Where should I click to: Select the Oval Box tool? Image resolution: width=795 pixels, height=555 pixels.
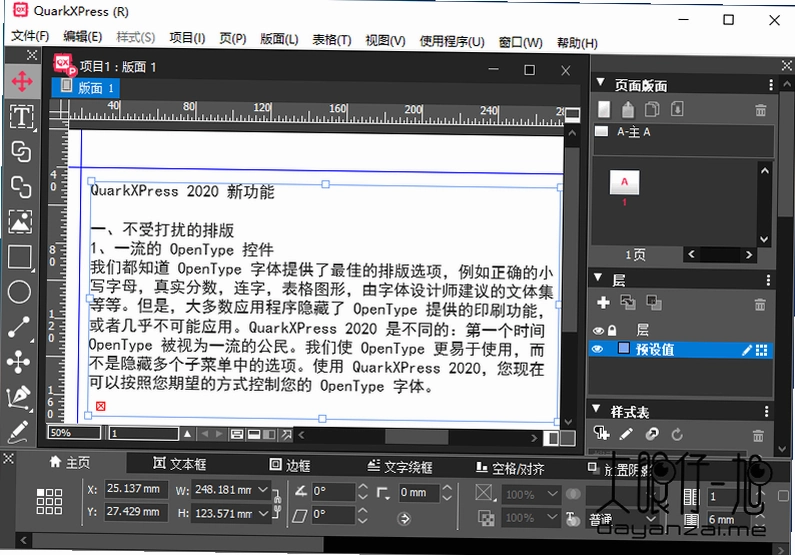point(20,292)
